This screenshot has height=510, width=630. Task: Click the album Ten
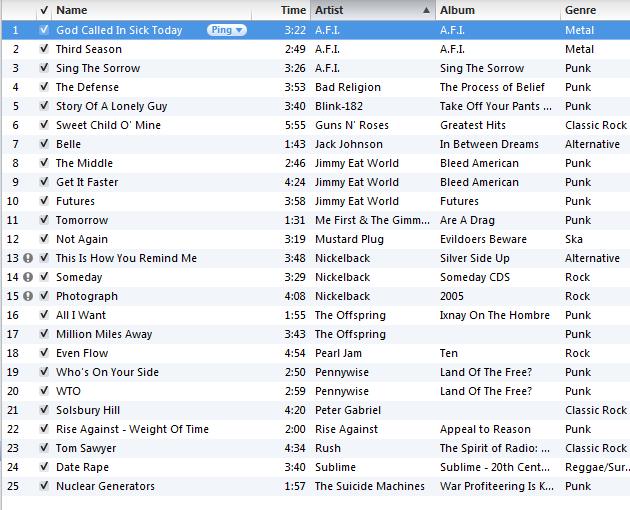pos(449,353)
